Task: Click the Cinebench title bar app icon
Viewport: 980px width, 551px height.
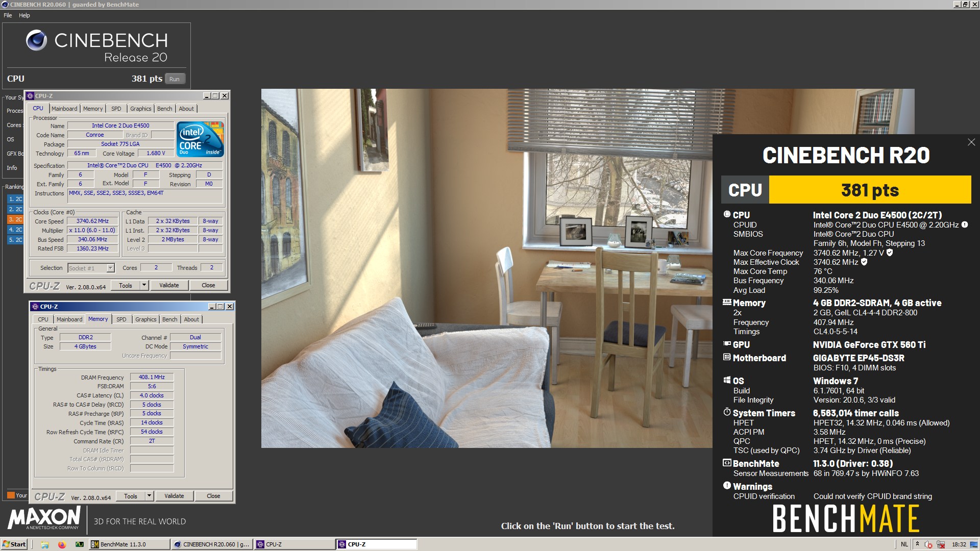Action: [x=5, y=5]
